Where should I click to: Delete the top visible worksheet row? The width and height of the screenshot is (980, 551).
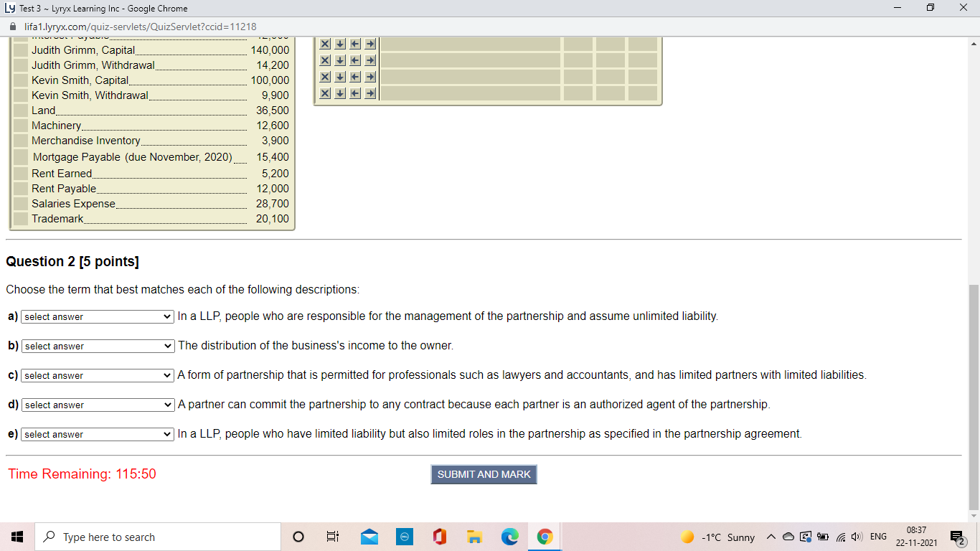coord(325,44)
